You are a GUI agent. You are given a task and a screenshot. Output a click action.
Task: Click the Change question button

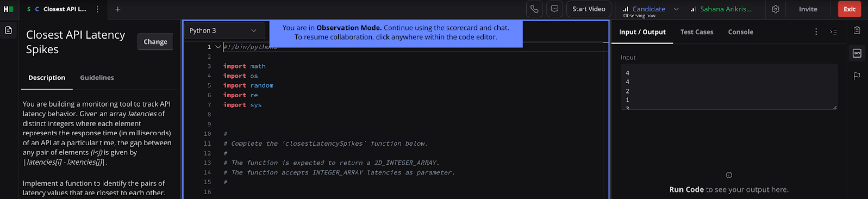(x=155, y=42)
